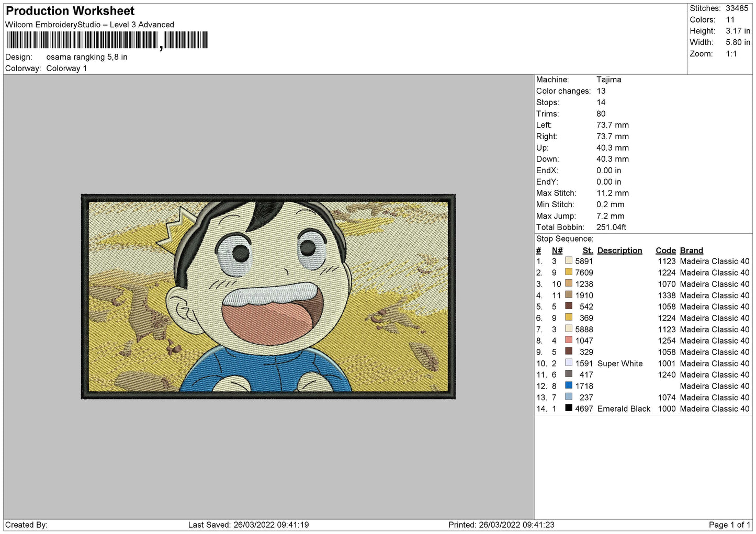The height and width of the screenshot is (534, 756).
Task: Select thread code "1070"
Action: 667,284
